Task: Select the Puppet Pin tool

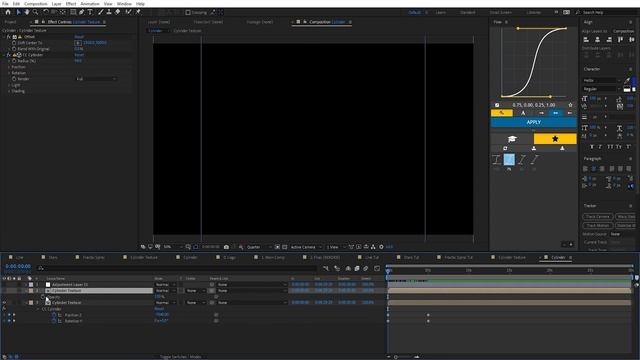Action: point(138,12)
